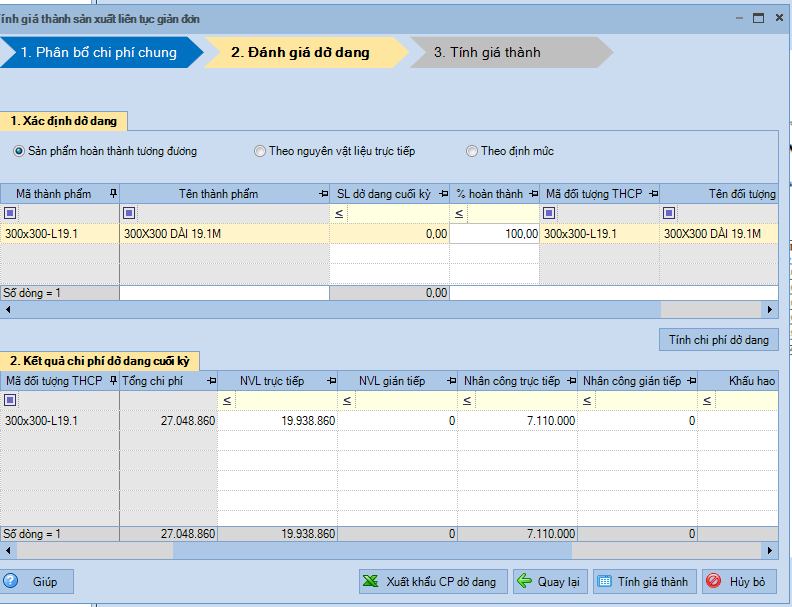The width and height of the screenshot is (792, 607).
Task: Click the pin icon on NVL trực tiếp column
Action: pos(331,381)
